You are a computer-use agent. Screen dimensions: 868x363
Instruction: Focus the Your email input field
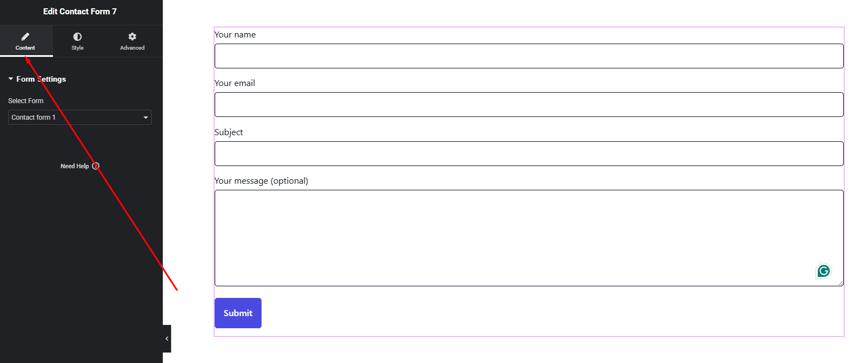pos(529,105)
